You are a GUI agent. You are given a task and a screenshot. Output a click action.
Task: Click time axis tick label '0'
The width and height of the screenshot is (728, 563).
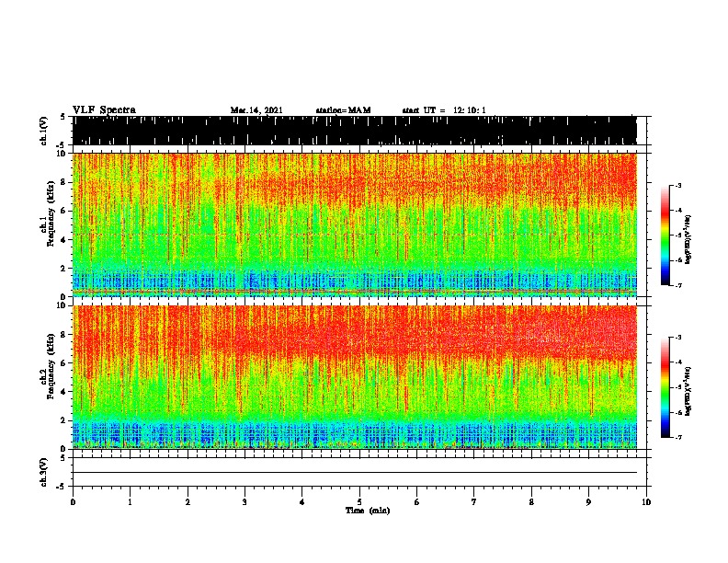[73, 502]
